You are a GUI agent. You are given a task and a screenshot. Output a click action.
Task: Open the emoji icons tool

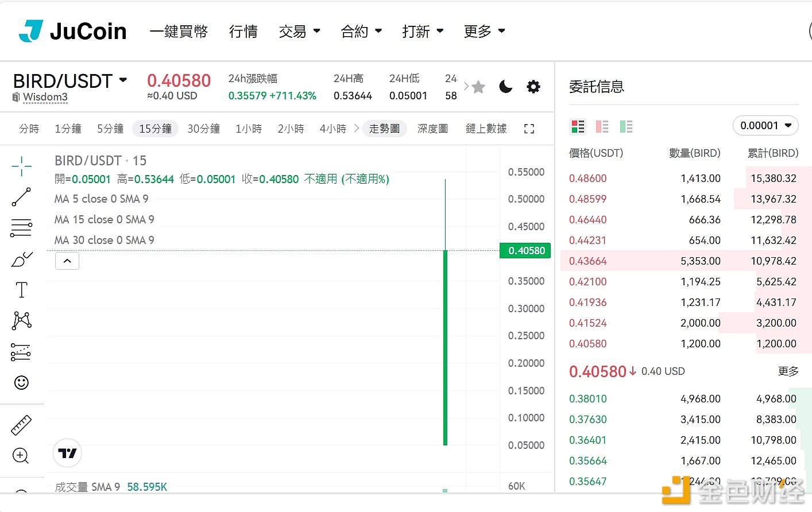(21, 382)
